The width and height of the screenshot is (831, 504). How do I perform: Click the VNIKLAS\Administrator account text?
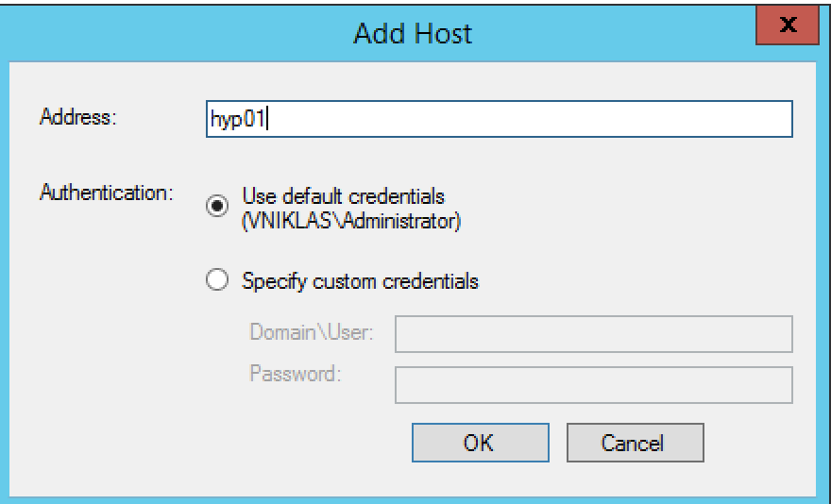351,221
